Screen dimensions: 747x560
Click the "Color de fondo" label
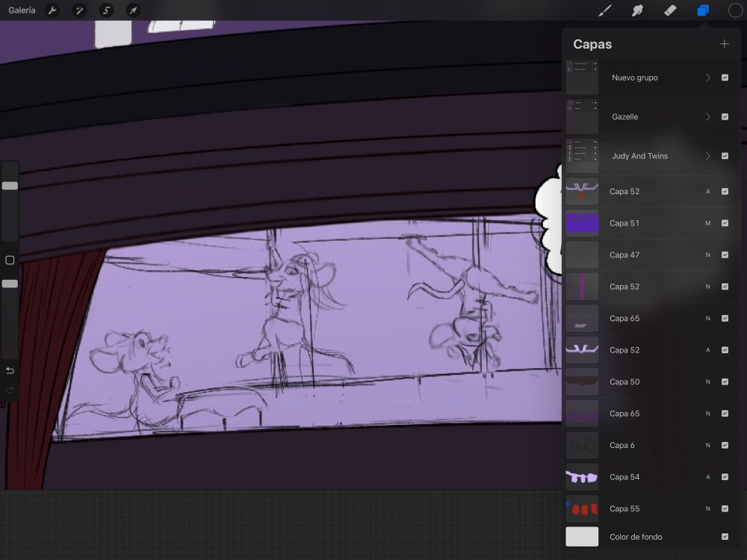[x=636, y=537]
